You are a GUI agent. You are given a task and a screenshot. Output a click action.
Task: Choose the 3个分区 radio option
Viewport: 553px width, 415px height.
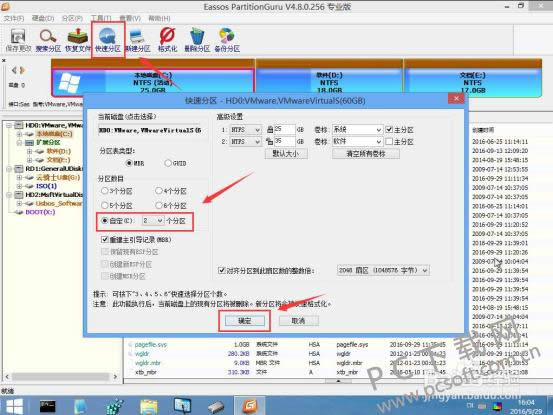click(x=104, y=191)
